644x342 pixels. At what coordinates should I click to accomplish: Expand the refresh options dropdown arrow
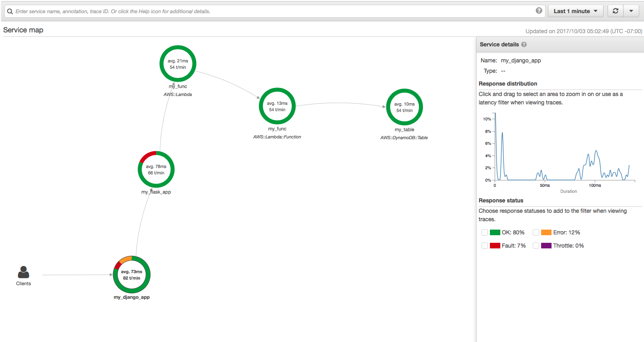(x=631, y=11)
